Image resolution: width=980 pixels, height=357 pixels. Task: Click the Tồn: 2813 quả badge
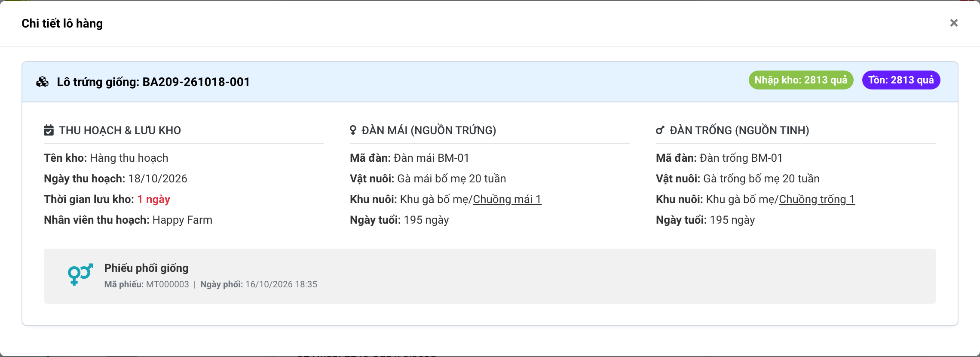(901, 80)
